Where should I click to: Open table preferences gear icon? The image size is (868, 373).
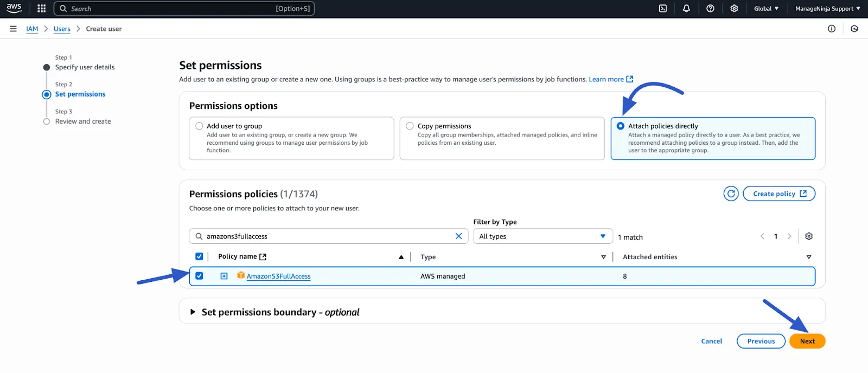pos(808,236)
